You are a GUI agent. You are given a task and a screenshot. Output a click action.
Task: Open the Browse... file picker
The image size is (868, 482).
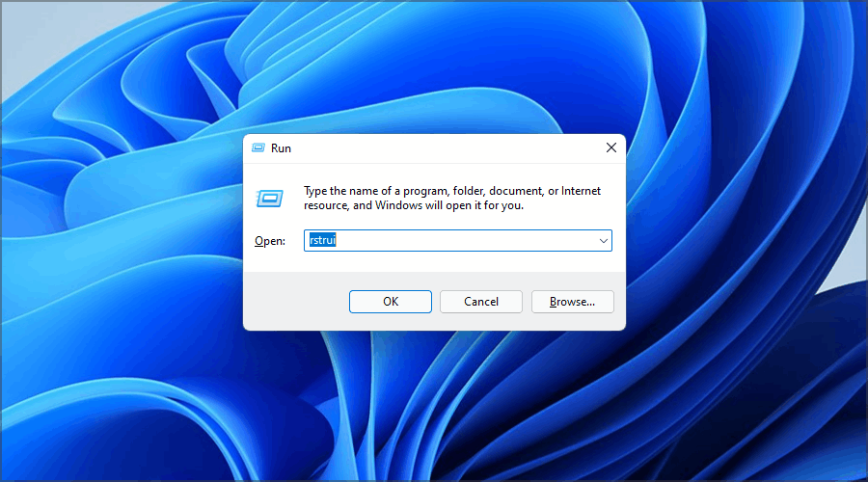(x=572, y=302)
